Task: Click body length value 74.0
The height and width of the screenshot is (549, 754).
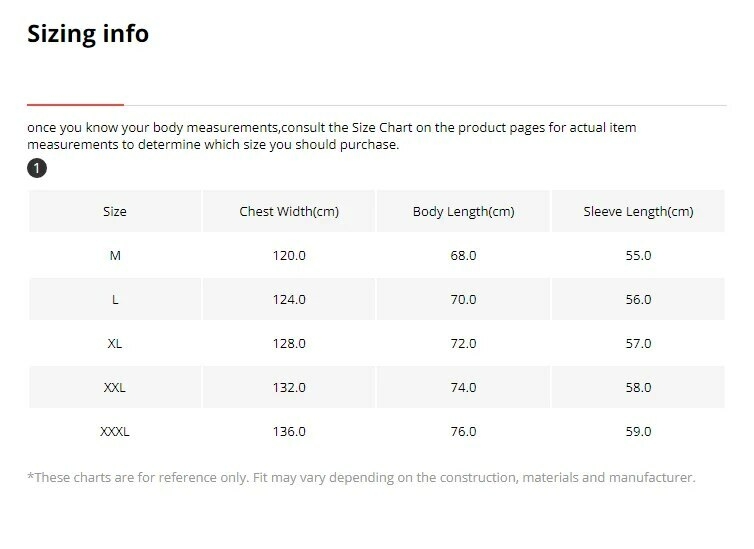Action: pyautogui.click(x=463, y=388)
